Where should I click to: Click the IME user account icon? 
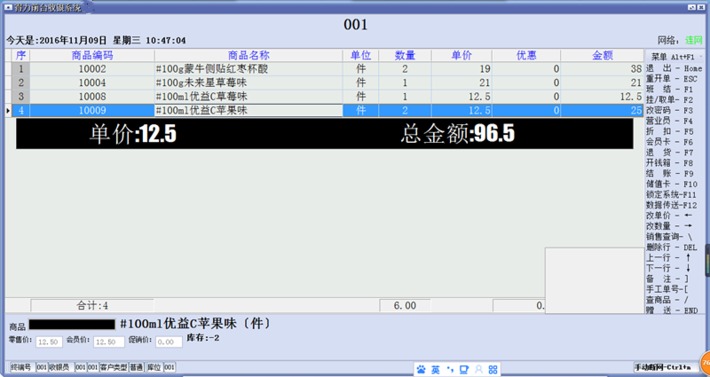click(x=479, y=369)
